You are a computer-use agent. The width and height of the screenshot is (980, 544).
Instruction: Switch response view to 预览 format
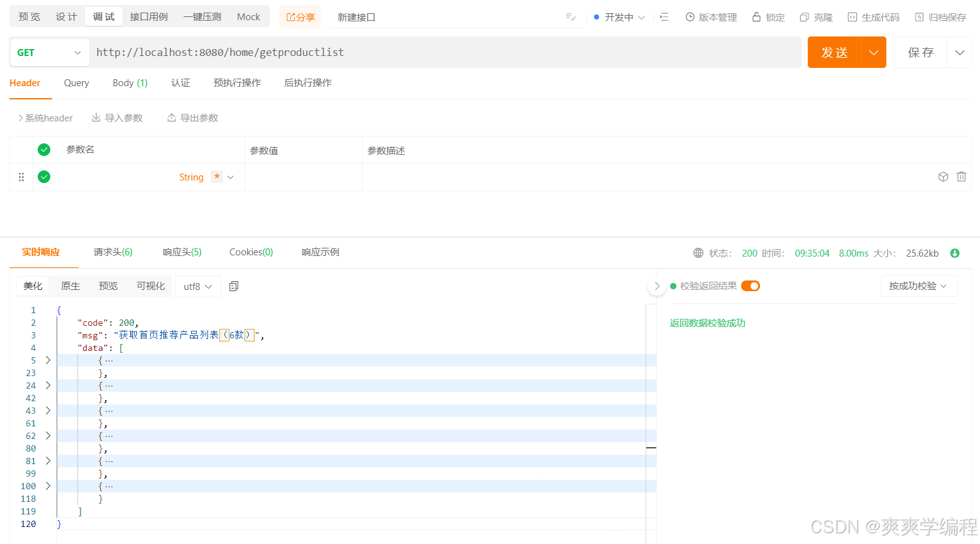108,286
